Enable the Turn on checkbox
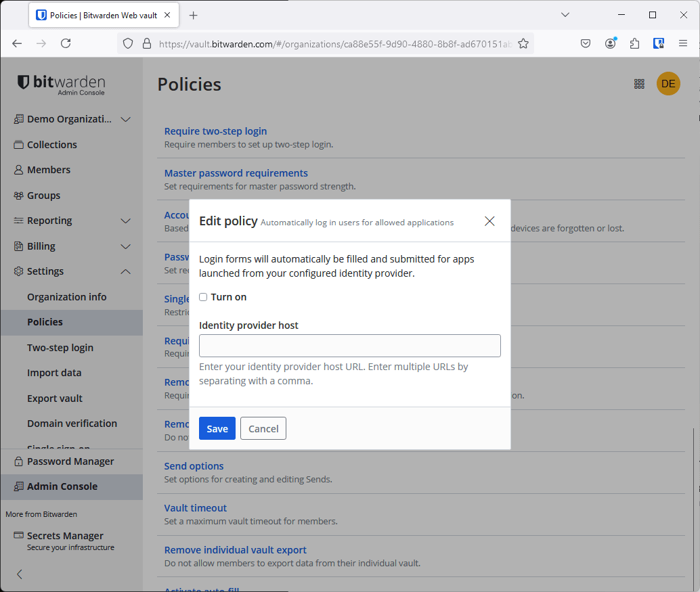The width and height of the screenshot is (700, 592). pyautogui.click(x=202, y=296)
